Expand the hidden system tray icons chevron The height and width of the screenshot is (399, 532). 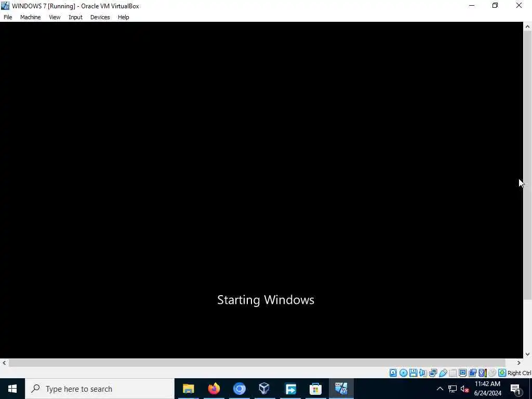pos(440,389)
